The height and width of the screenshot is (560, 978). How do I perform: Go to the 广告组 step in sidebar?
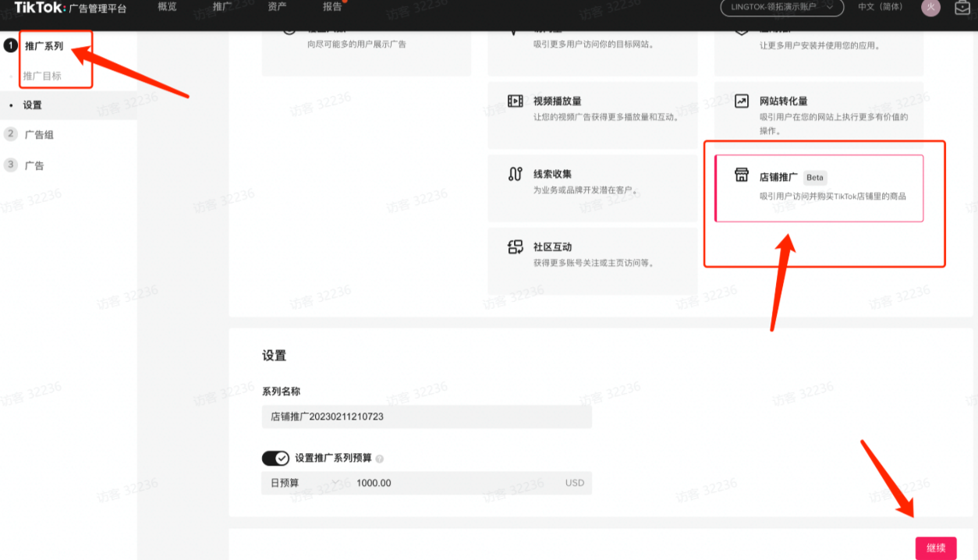coord(37,134)
